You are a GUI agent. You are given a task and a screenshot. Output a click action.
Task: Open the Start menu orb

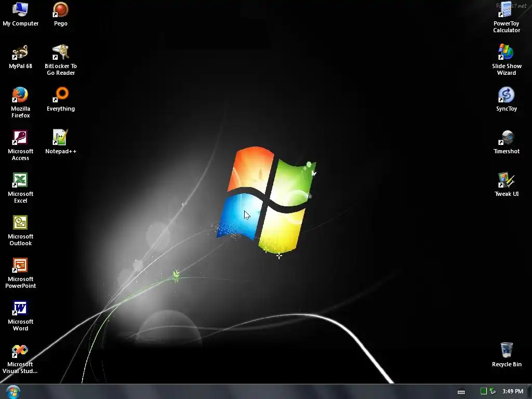pyautogui.click(x=13, y=392)
